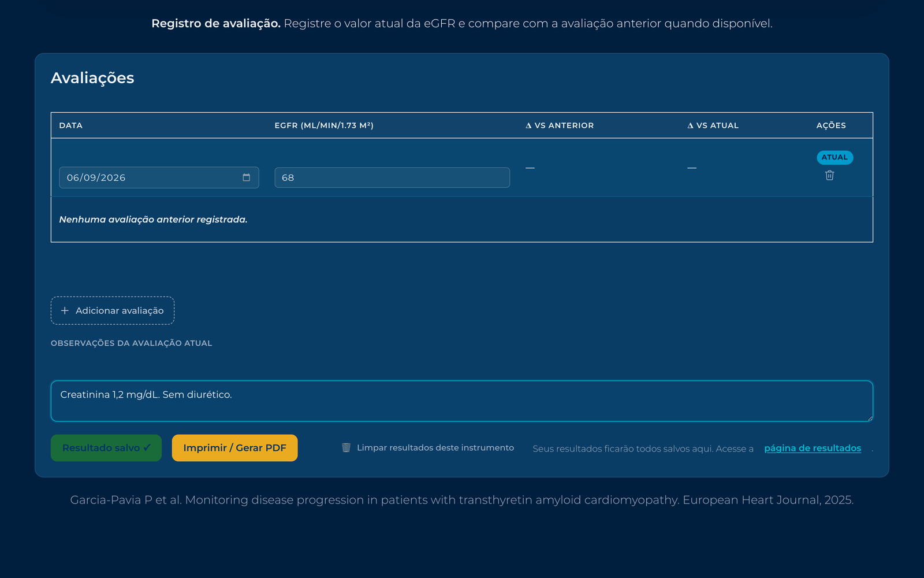Click Imprimir / Gerar PDF button

[234, 448]
